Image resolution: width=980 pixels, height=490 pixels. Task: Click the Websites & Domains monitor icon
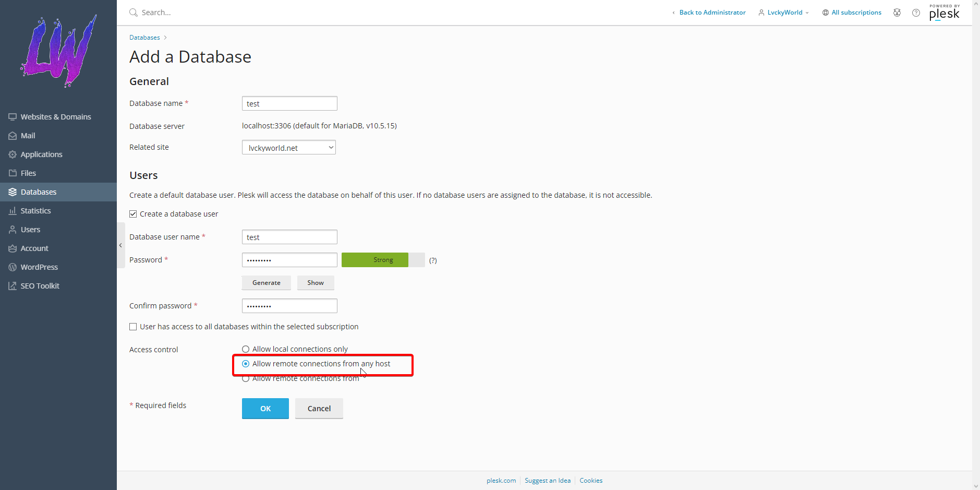13,117
